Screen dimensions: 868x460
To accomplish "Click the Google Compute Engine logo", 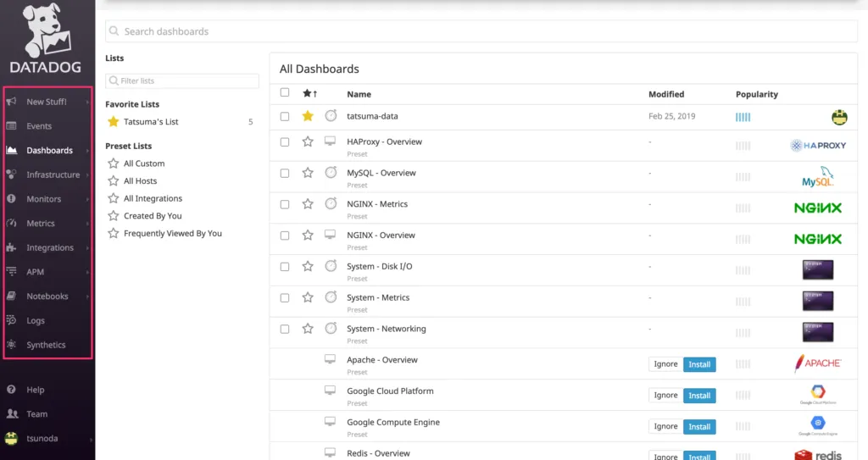I will [x=818, y=425].
